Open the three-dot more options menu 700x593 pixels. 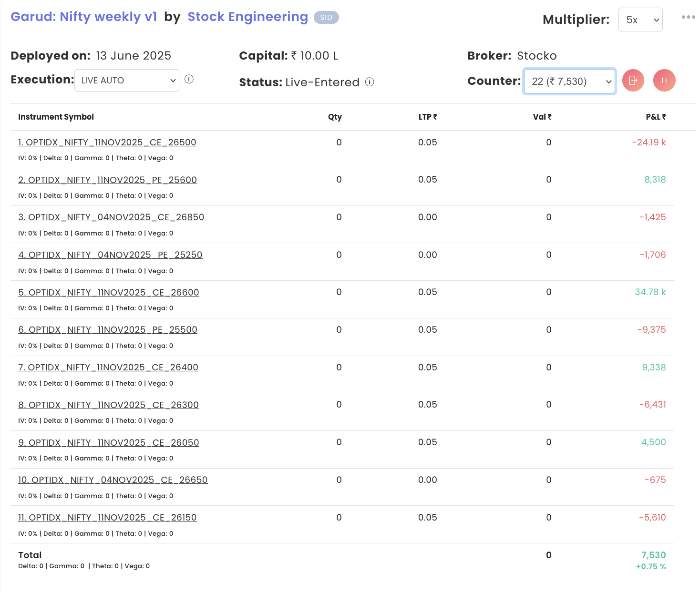[x=688, y=17]
